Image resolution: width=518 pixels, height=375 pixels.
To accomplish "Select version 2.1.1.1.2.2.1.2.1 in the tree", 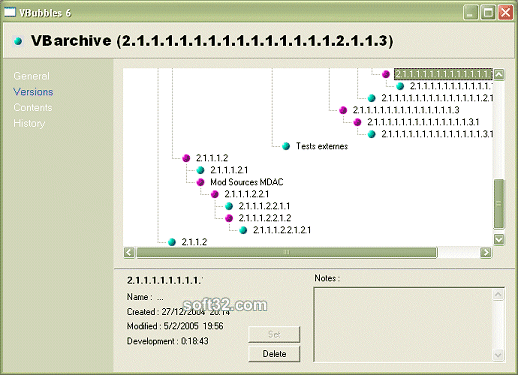I will tap(282, 230).
